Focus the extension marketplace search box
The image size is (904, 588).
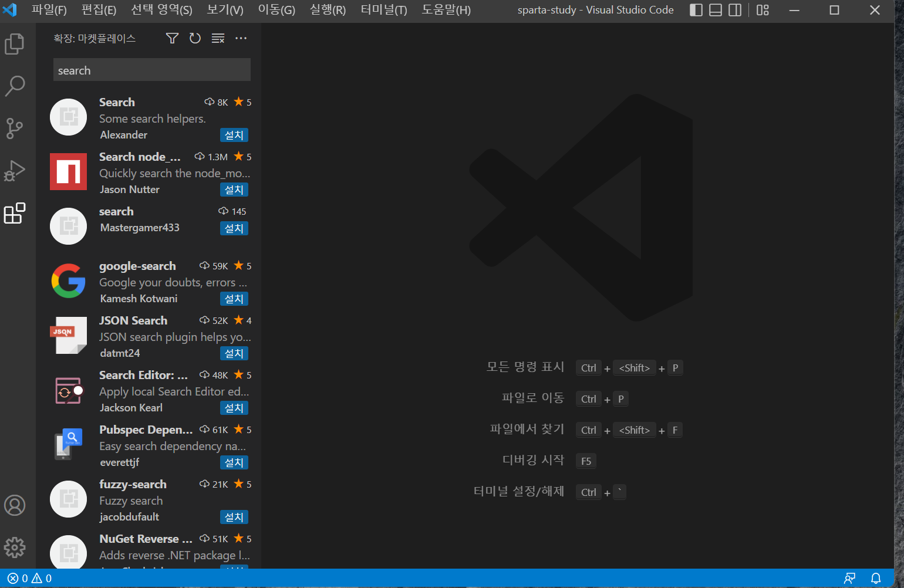[152, 70]
